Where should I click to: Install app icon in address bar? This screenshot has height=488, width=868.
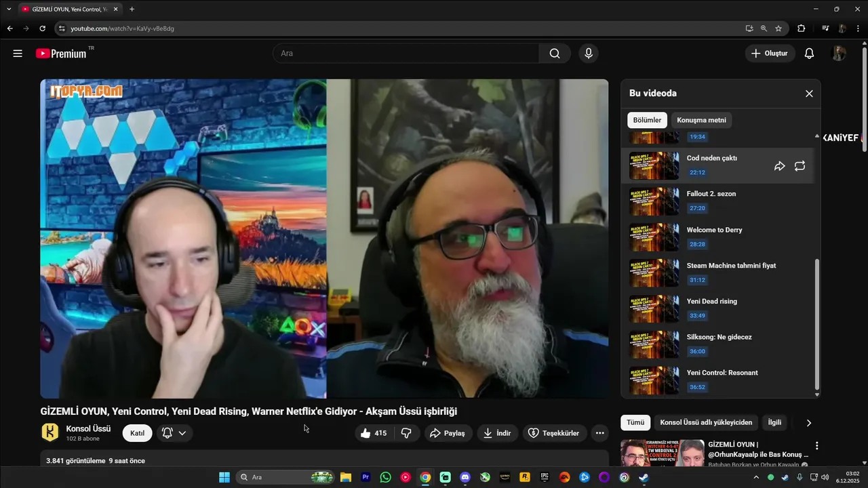tap(749, 28)
